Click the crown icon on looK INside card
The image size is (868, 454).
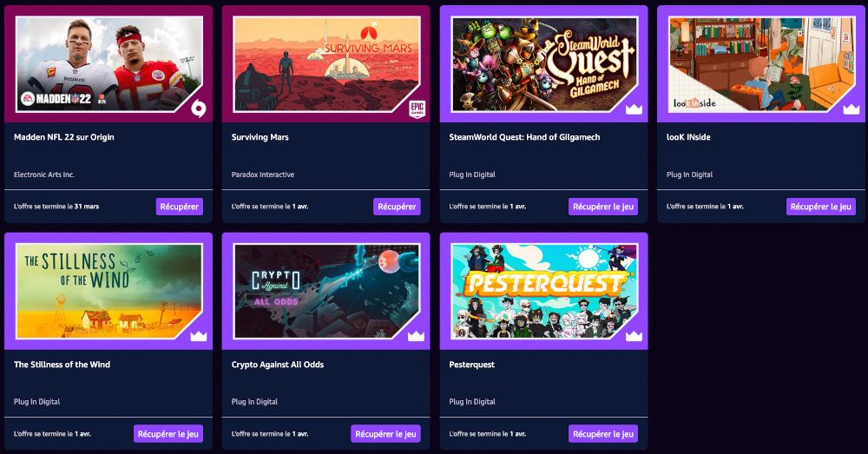pos(852,109)
